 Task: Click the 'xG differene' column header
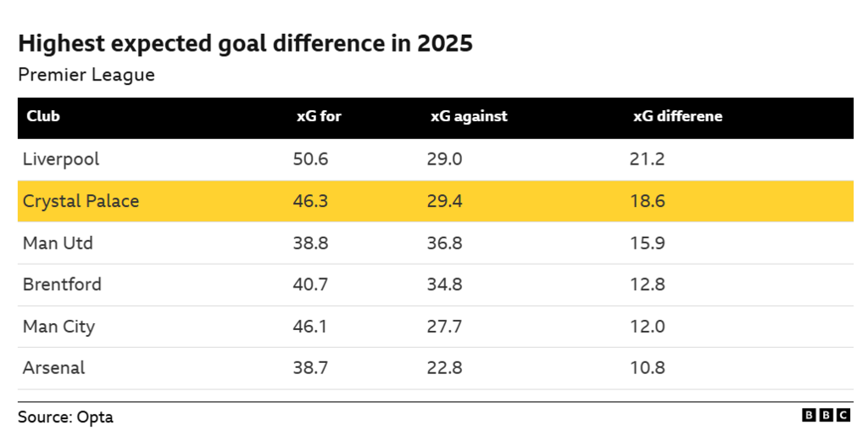tap(677, 116)
